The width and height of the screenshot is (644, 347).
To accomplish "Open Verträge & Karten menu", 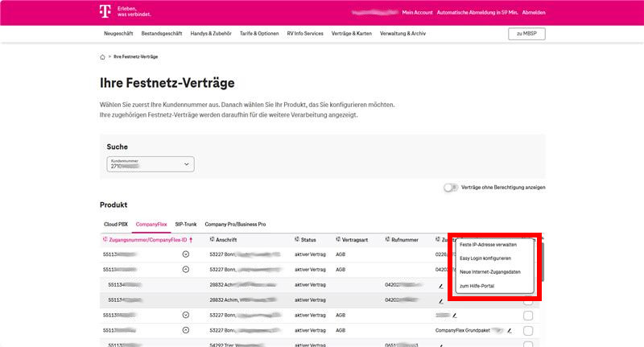I will point(352,34).
